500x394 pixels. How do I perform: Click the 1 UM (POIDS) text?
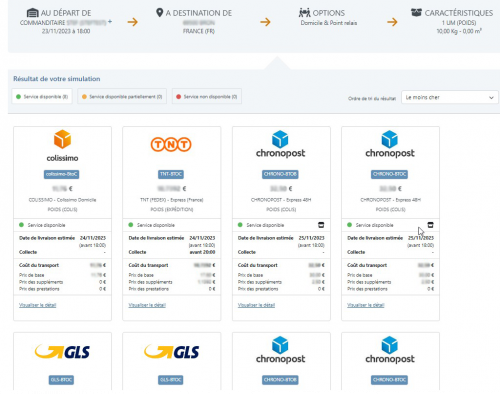[x=459, y=23]
